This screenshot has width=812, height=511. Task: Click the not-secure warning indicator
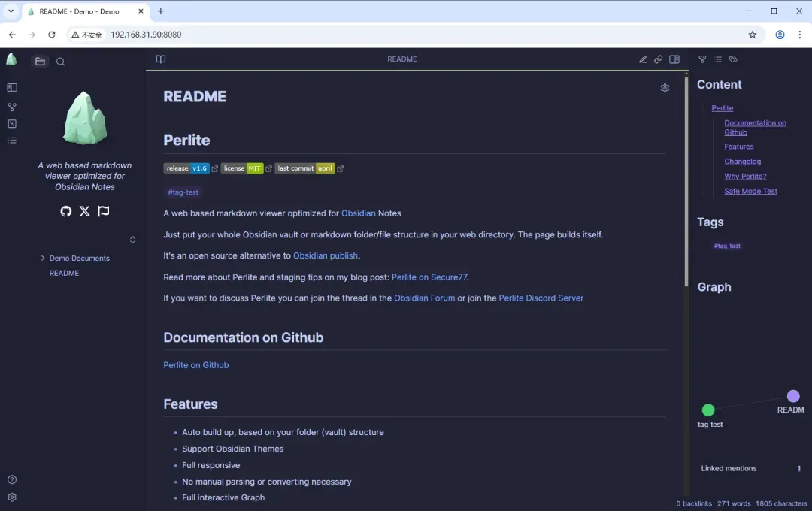tap(86, 35)
